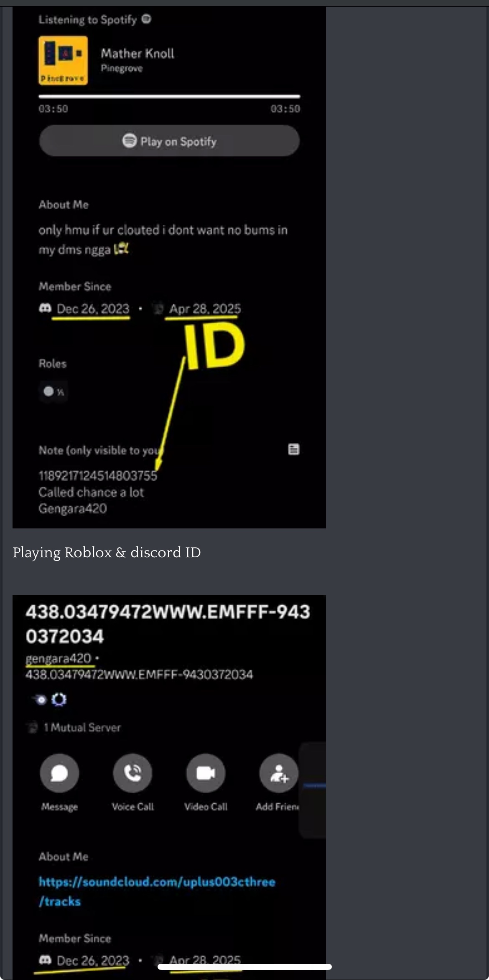Click the Spotify track progress bar
The height and width of the screenshot is (980, 489).
pyautogui.click(x=169, y=96)
